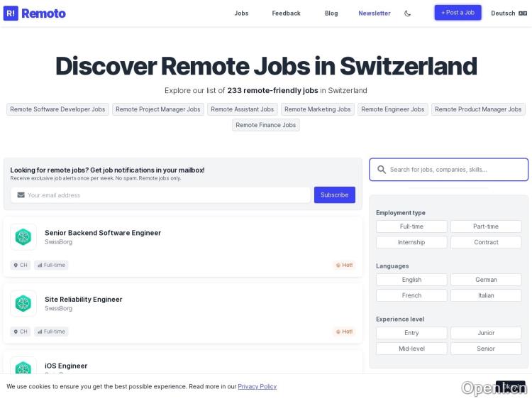This screenshot has width=532, height=399.
Task: Click the magnifier icon in job search
Action: click(x=382, y=170)
